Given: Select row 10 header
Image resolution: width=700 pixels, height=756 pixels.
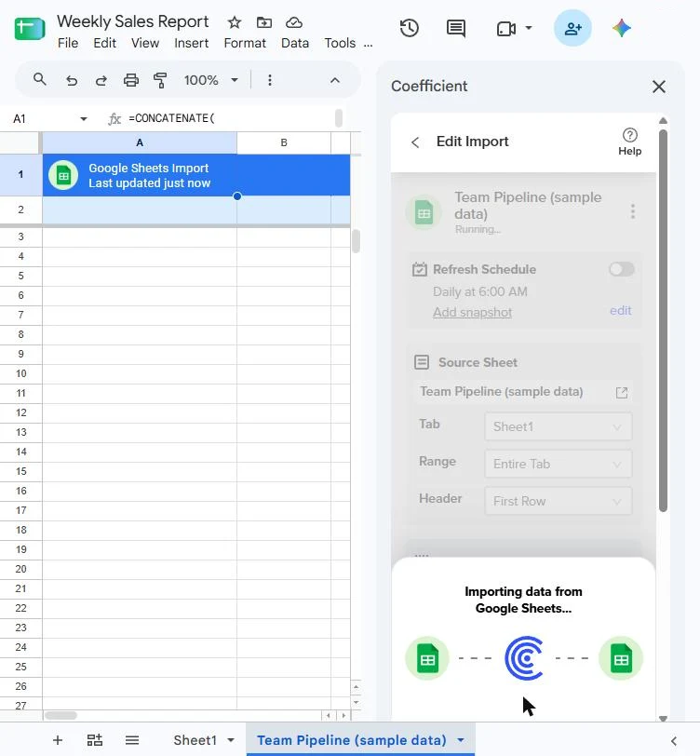Looking at the screenshot, I should [x=20, y=373].
